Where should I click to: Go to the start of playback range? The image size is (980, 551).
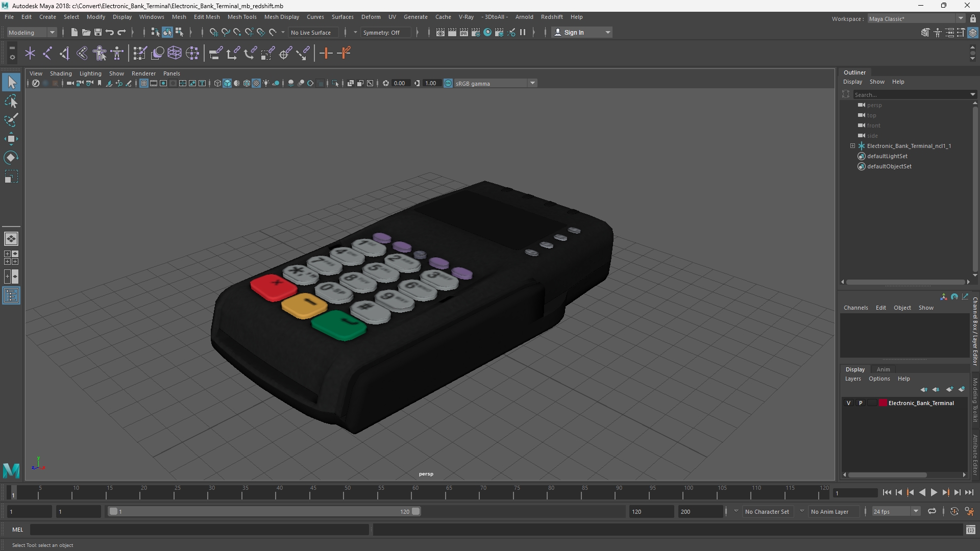pos(887,492)
